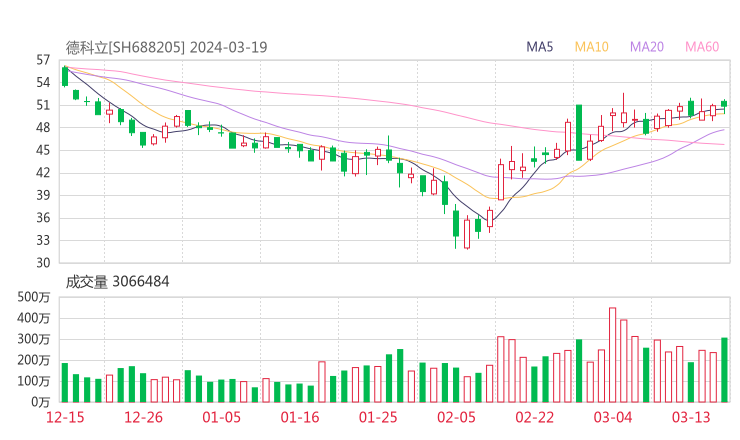Click the 30 price axis label

pyautogui.click(x=43, y=263)
